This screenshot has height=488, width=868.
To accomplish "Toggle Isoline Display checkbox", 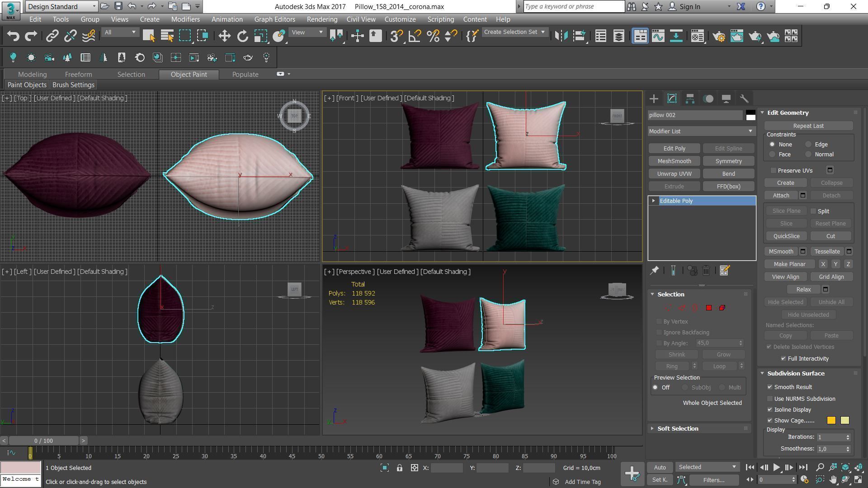I will point(770,410).
